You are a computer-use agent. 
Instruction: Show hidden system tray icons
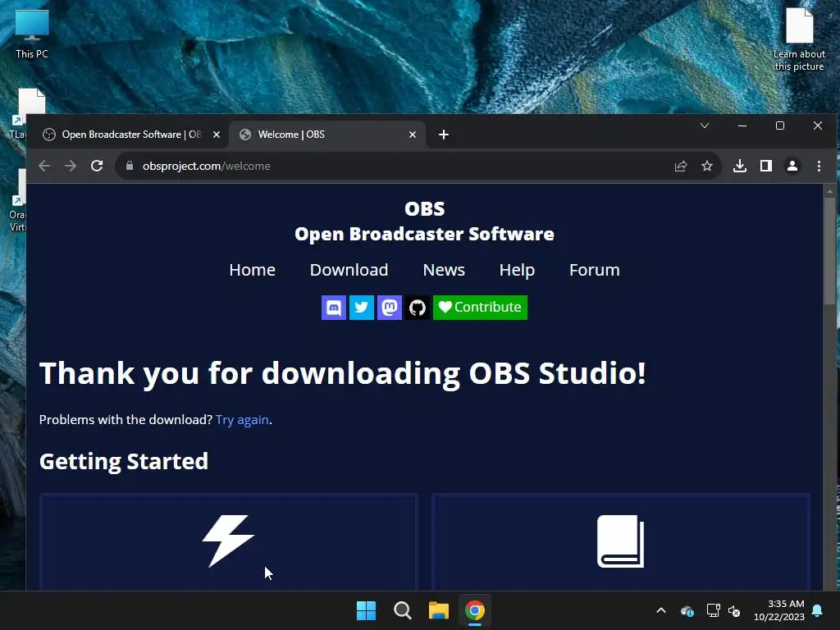(661, 610)
